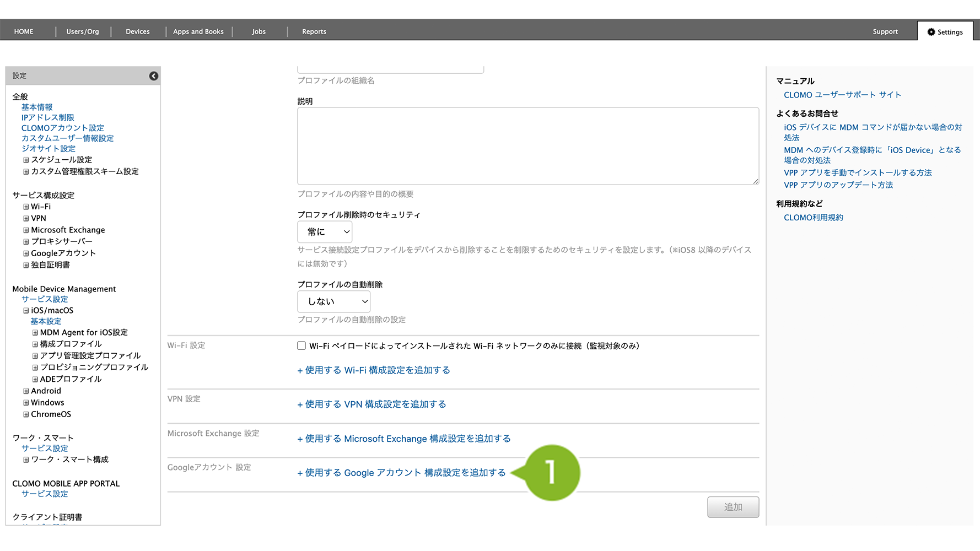Open プロファイルの自動削除 dropdown
This screenshot has height=551, width=980.
tap(333, 302)
